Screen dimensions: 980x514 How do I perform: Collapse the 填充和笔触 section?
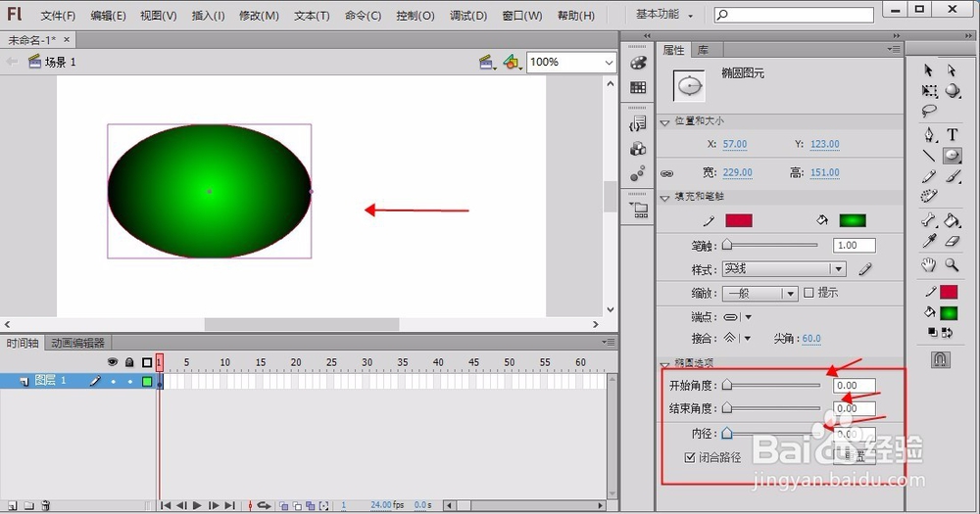(665, 198)
